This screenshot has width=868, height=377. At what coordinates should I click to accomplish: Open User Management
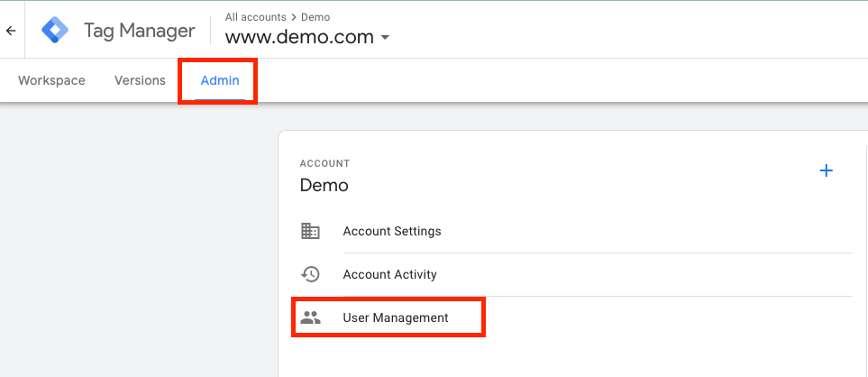click(396, 317)
